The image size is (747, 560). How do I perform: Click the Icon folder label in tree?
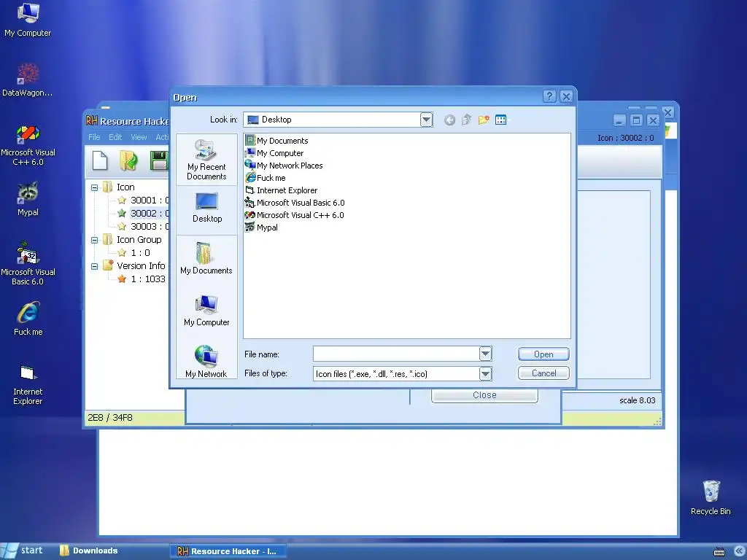tap(125, 187)
